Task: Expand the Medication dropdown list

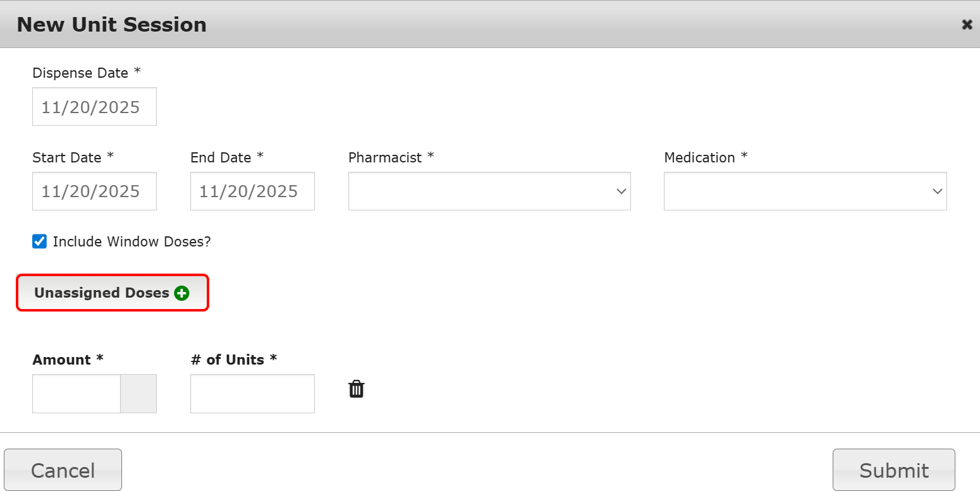Action: (x=805, y=191)
